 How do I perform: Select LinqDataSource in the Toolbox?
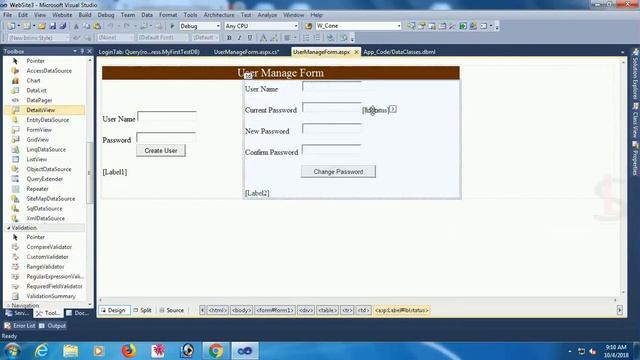tap(45, 149)
